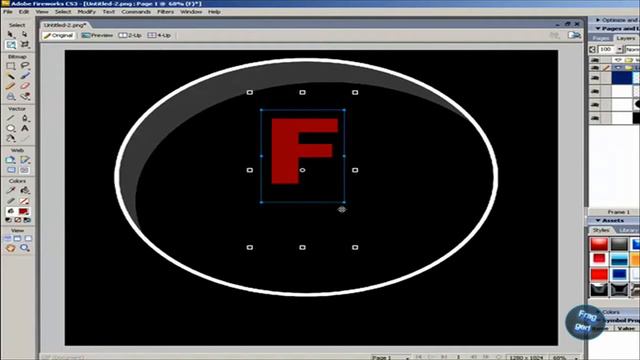
Task: Click the Original view button
Action: point(58,36)
